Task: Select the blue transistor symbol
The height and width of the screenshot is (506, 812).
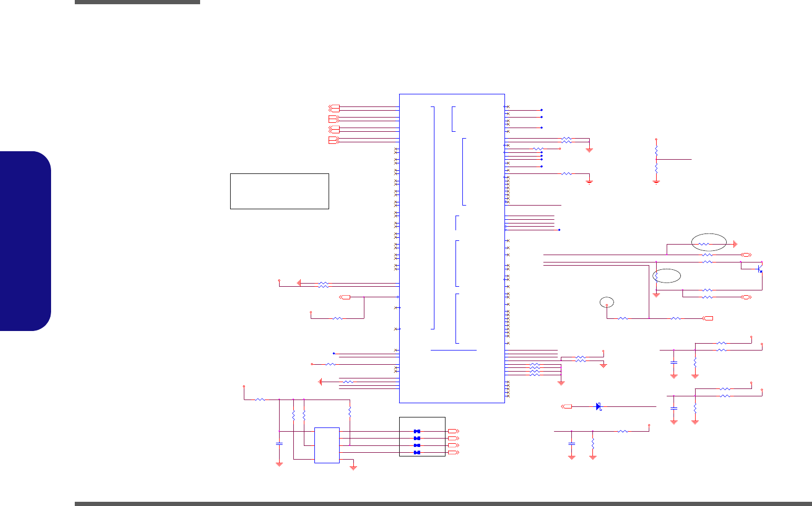Action: click(759, 270)
